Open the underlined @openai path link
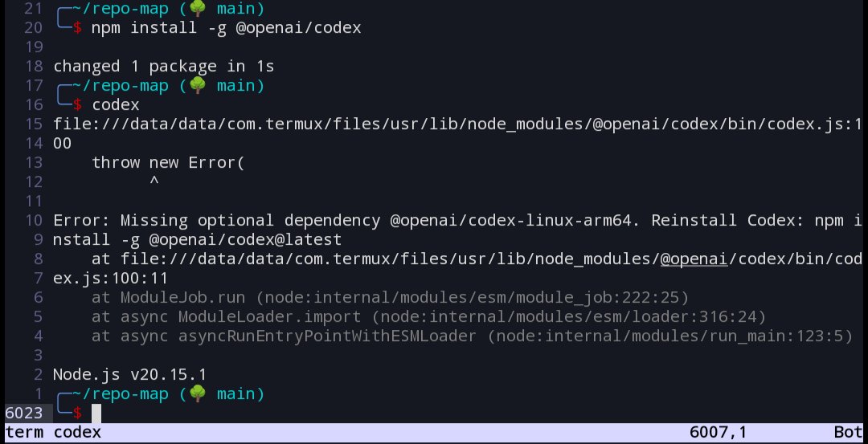The height and width of the screenshot is (444, 868). click(x=694, y=259)
